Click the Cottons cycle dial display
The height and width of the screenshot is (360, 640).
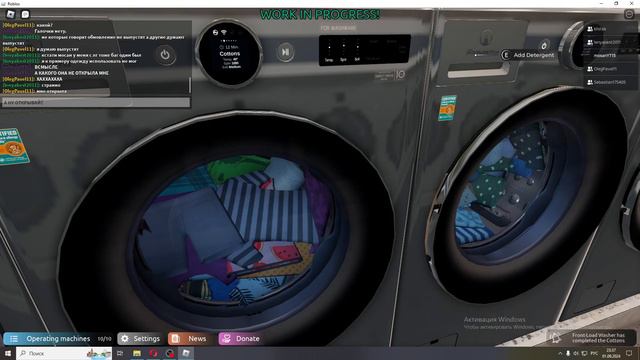click(x=230, y=53)
